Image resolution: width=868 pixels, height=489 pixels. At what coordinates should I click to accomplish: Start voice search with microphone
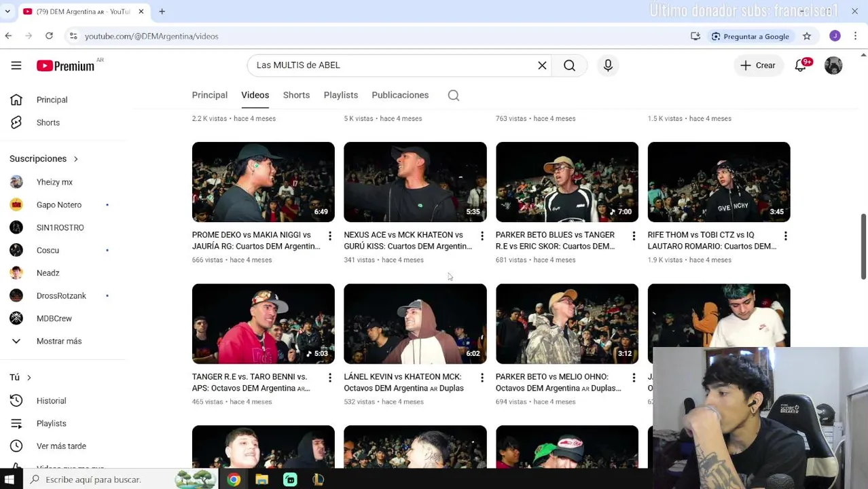608,65
